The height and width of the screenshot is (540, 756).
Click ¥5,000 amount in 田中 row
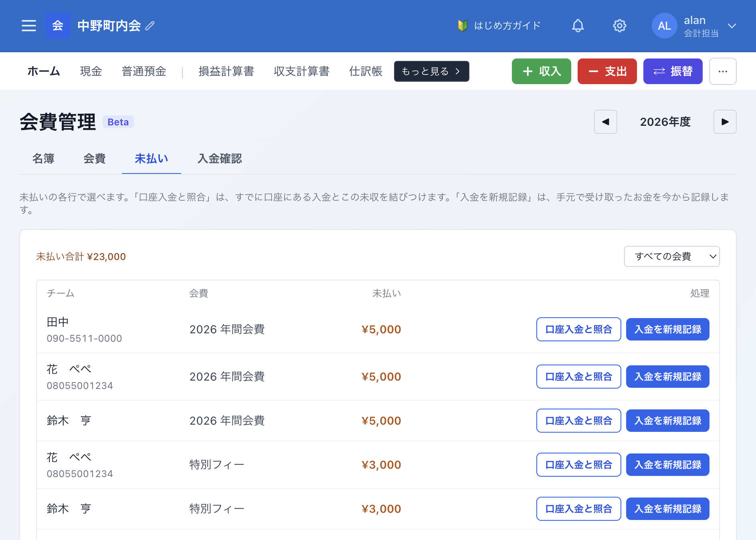381,329
